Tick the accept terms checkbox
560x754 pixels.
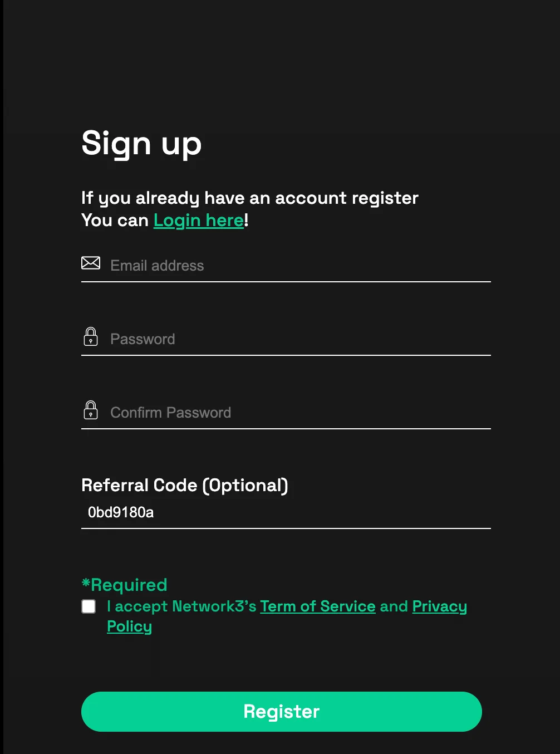[x=89, y=606]
